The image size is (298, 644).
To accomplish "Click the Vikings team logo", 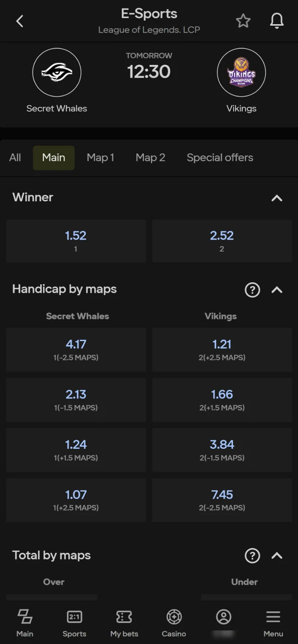I will point(241,72).
